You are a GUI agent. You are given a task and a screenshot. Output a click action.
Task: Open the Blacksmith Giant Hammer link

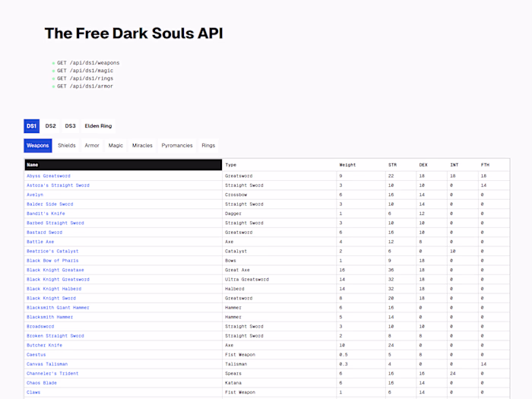coord(58,308)
